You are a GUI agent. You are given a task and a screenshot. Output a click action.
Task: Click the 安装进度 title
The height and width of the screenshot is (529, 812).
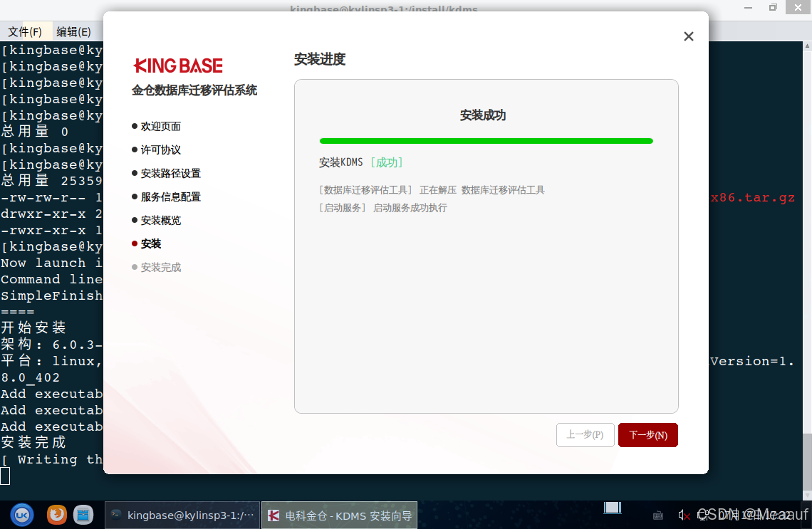[320, 60]
